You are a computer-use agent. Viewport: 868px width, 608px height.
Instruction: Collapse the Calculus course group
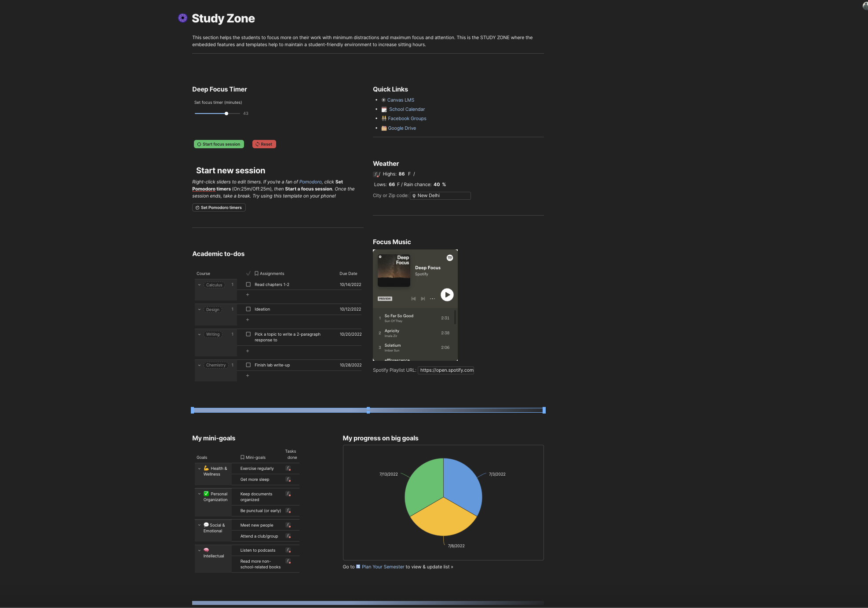[199, 285]
